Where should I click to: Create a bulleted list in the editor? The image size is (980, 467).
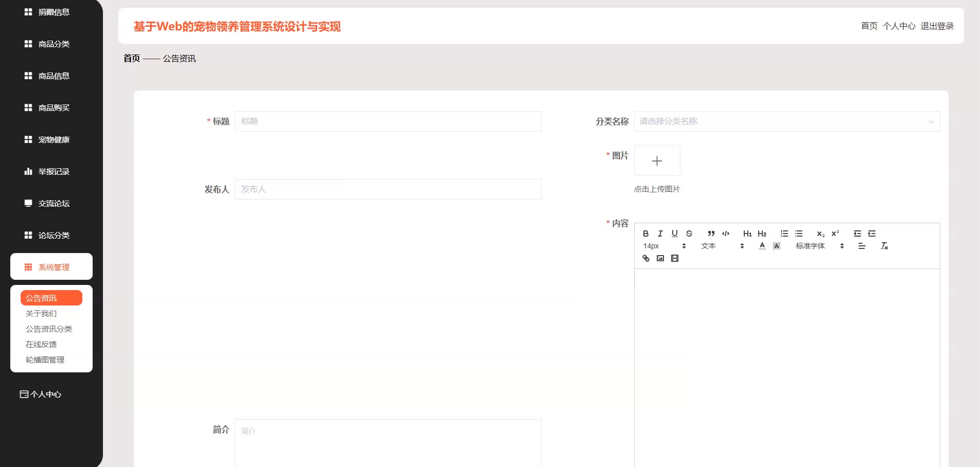(798, 233)
